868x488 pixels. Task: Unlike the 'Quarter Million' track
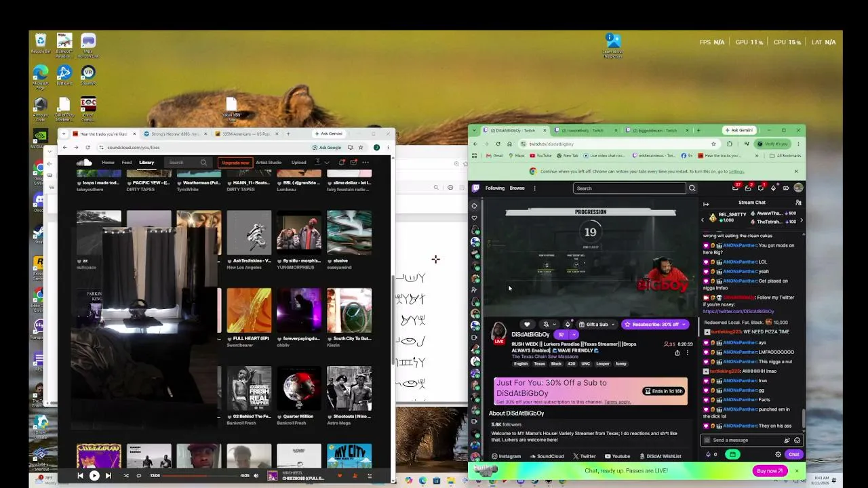click(x=279, y=417)
